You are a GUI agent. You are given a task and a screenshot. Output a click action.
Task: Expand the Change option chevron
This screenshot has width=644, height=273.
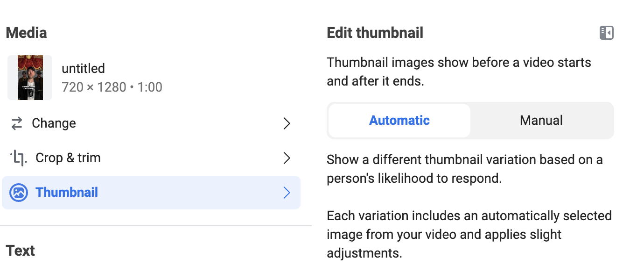coord(287,123)
